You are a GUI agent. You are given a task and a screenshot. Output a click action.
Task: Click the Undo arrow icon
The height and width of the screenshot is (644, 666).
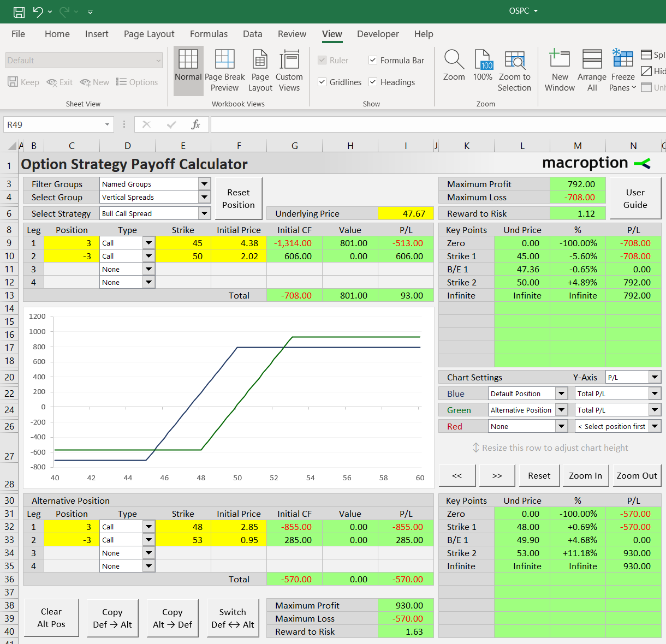pyautogui.click(x=38, y=11)
